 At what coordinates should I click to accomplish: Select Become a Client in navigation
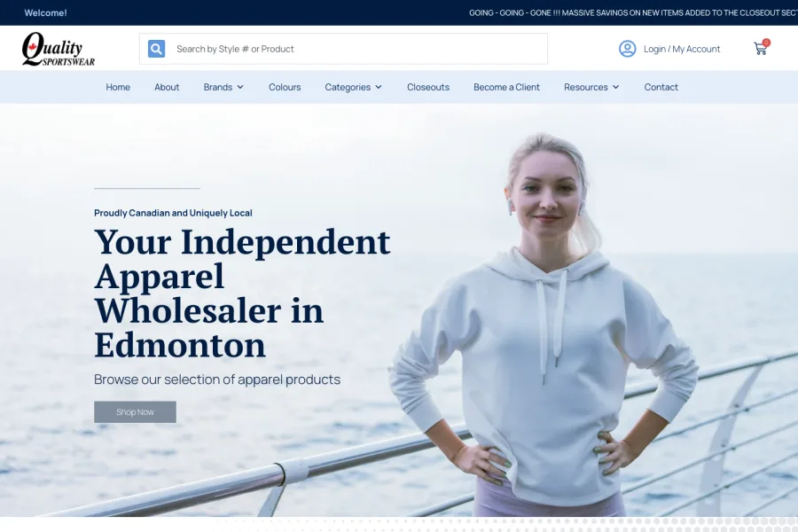[506, 87]
